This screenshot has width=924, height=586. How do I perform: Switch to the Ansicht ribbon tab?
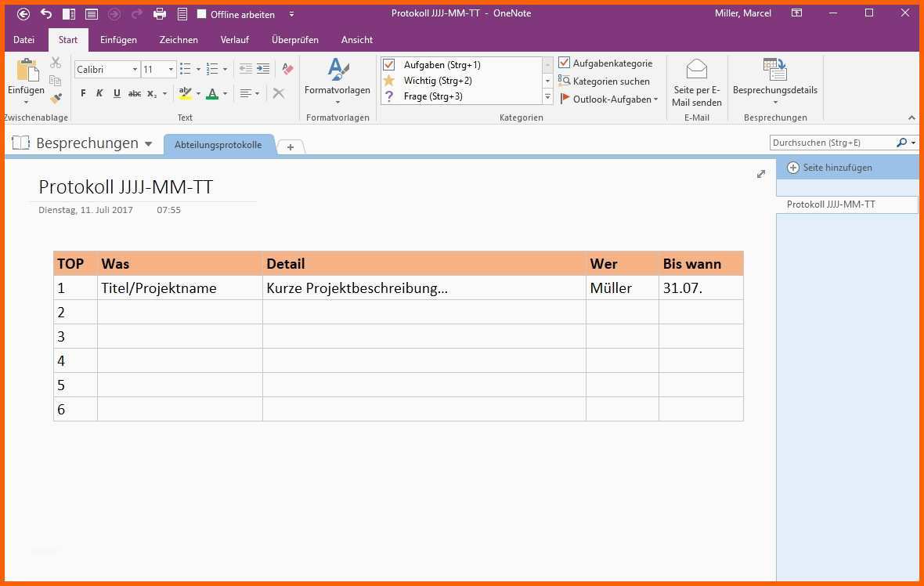pos(357,40)
